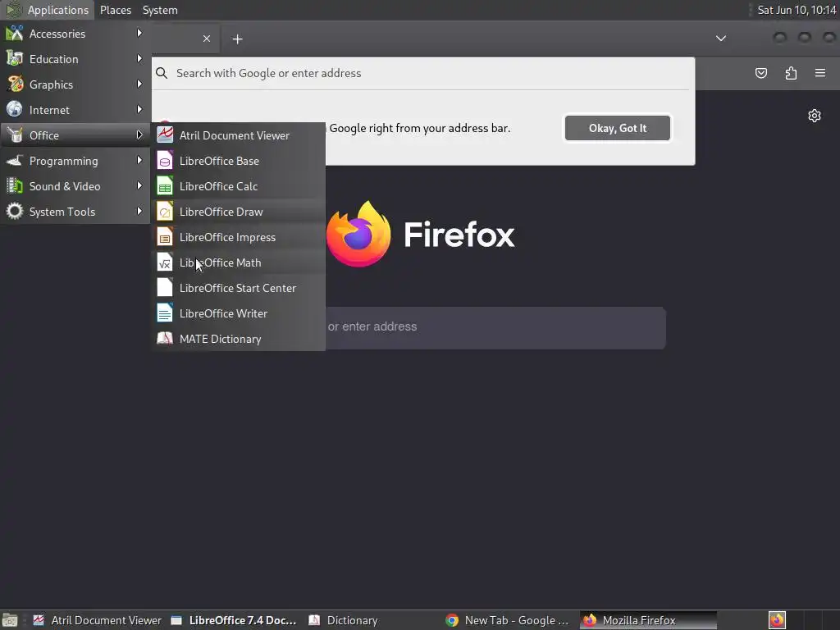Click the Programming category icon

click(x=15, y=160)
